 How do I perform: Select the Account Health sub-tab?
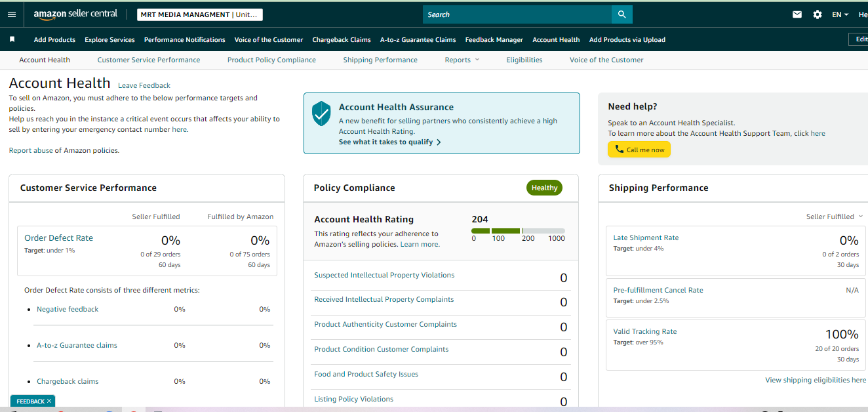click(45, 60)
